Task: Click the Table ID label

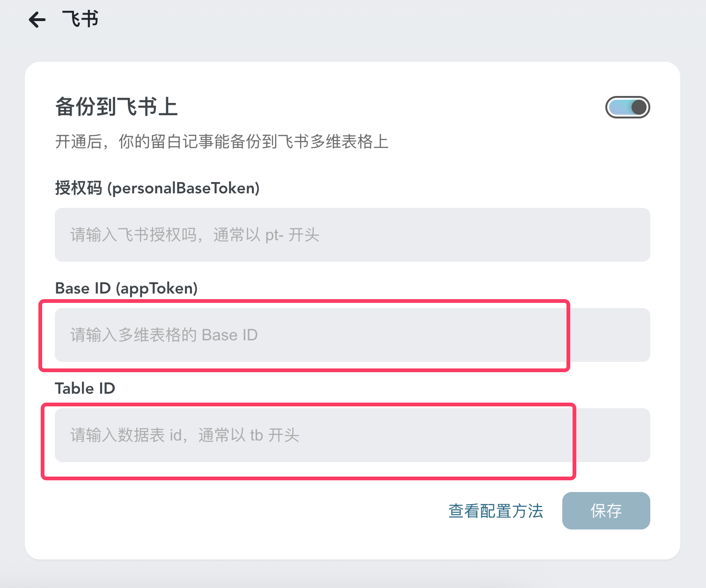Action: 85,389
